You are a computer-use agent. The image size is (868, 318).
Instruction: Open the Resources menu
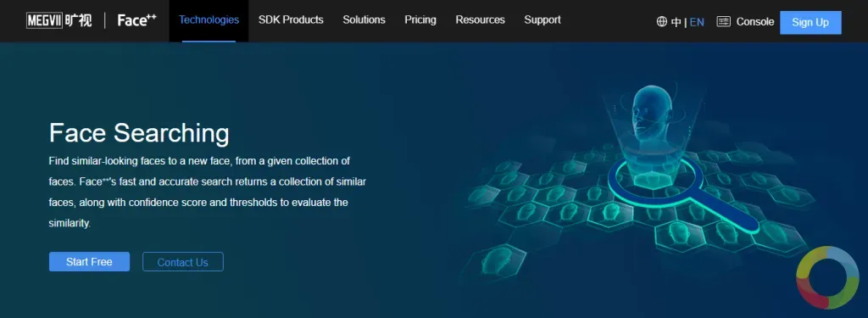(x=480, y=20)
